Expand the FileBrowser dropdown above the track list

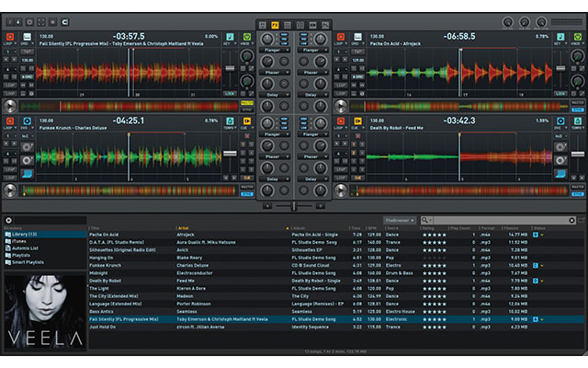[401, 221]
